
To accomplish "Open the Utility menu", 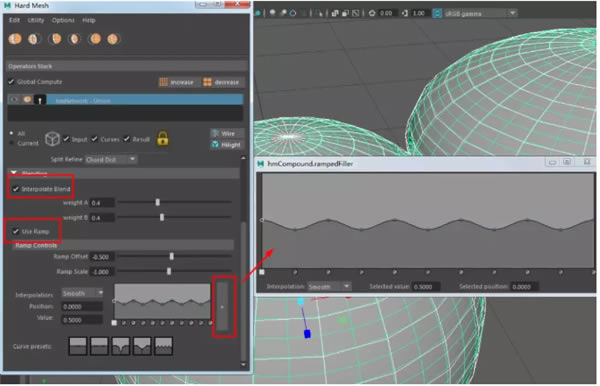I will 36,20.
